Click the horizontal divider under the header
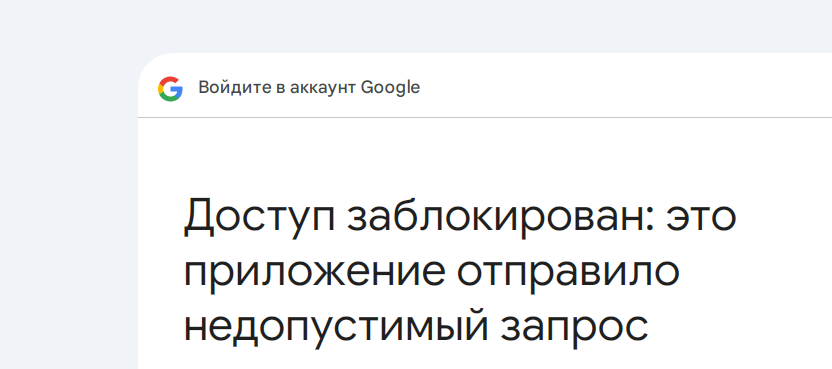 (x=485, y=117)
